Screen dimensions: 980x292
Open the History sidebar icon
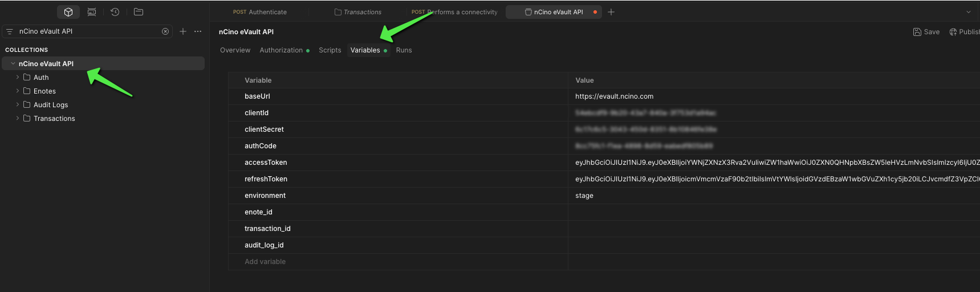point(115,12)
